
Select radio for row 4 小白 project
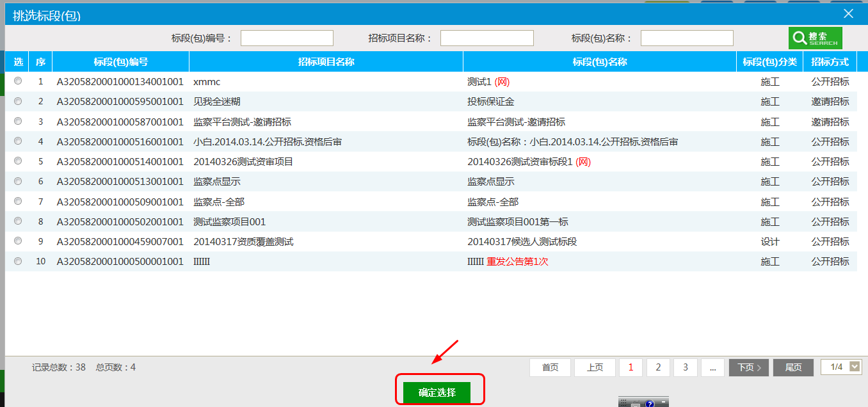click(18, 141)
